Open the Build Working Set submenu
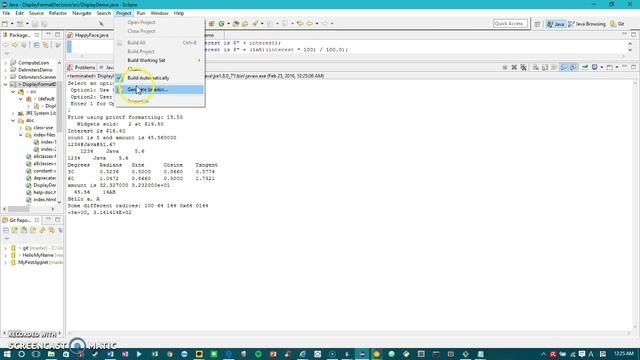Image resolution: width=640 pixels, height=360 pixels. [x=159, y=60]
